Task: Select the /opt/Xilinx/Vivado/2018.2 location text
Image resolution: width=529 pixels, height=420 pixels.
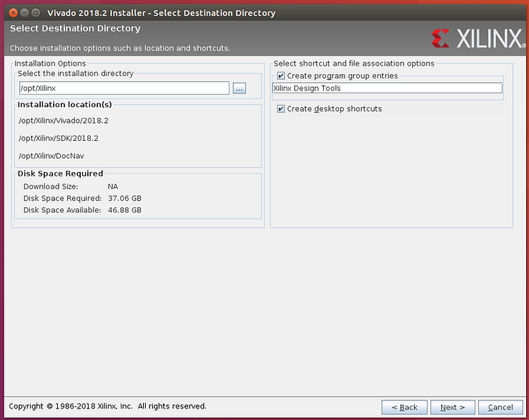Action: [64, 121]
